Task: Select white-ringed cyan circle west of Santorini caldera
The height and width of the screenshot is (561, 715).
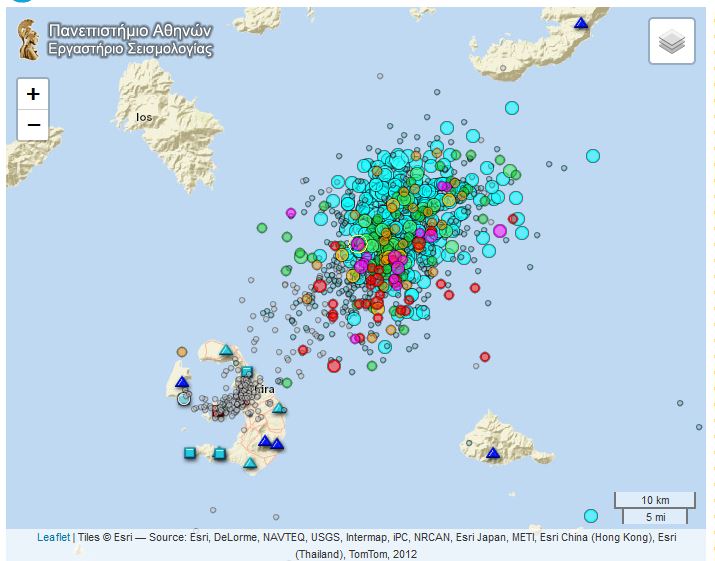Action: [x=184, y=398]
